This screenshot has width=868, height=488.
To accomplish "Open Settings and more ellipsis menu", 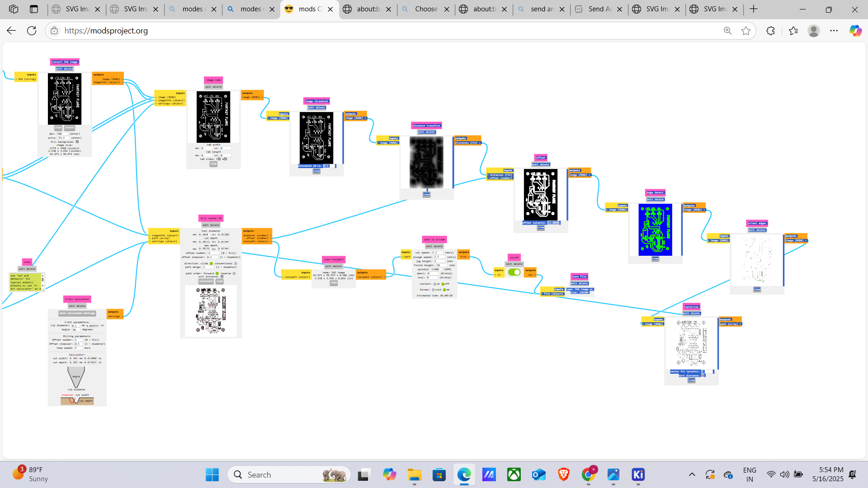I will coord(834,31).
